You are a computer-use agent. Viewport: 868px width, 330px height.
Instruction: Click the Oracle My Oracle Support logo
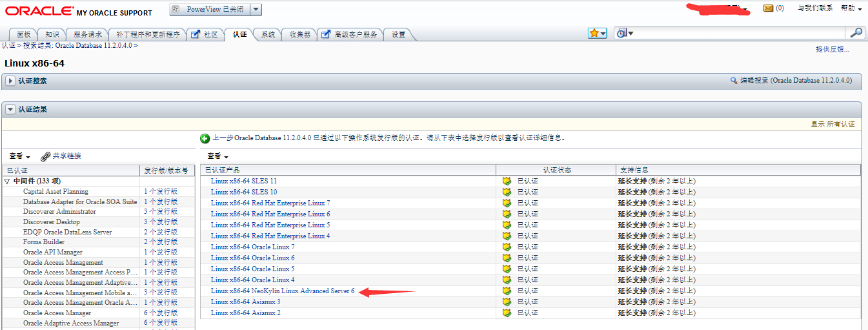click(x=79, y=11)
